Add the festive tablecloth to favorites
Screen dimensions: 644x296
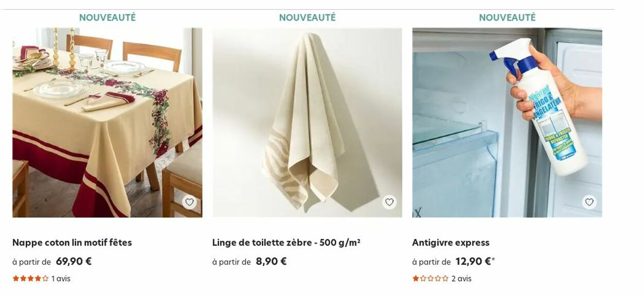click(190, 202)
